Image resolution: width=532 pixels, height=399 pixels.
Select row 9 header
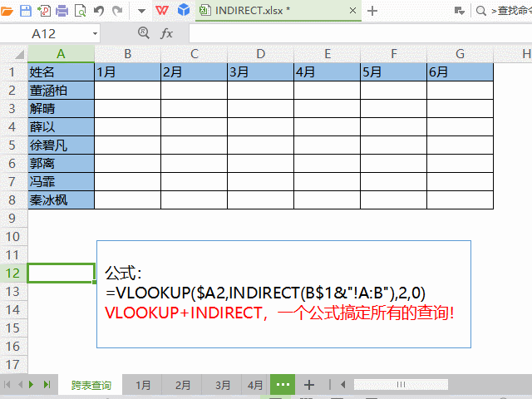point(13,218)
